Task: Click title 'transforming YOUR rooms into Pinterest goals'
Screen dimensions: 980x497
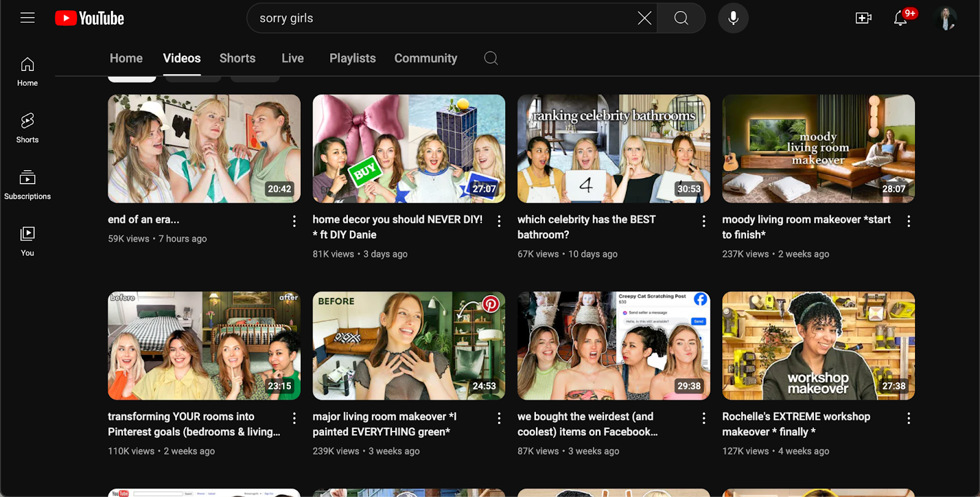Action: coord(194,424)
